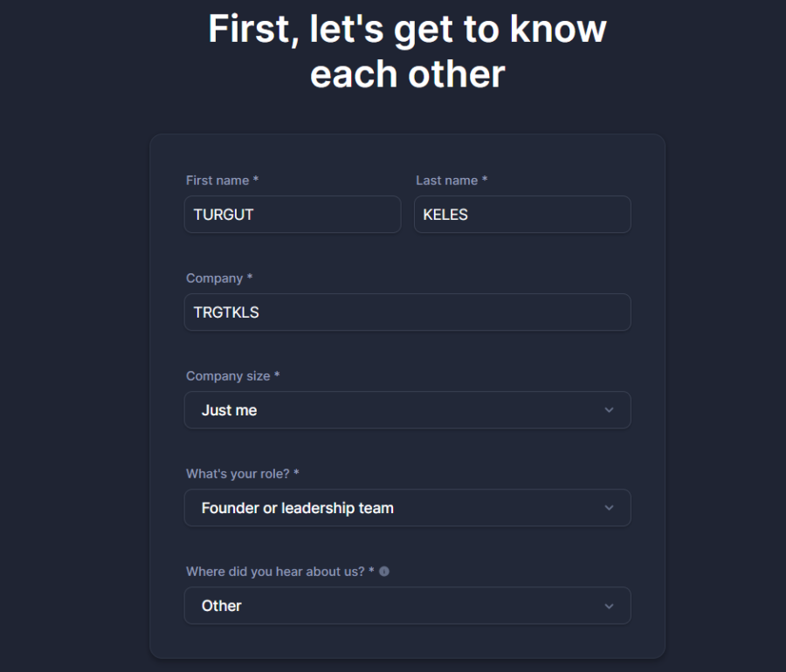The width and height of the screenshot is (786, 672).
Task: Expand the What's your role dropdown
Action: 407,508
